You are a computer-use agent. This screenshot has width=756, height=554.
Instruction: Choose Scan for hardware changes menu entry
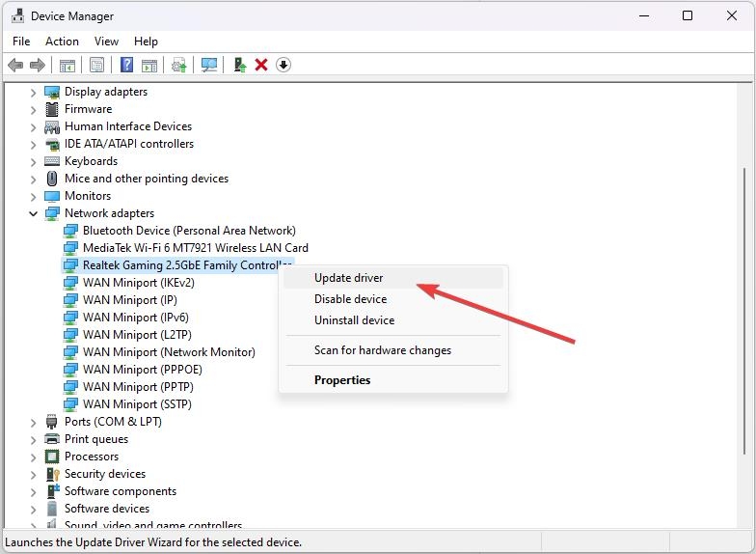393,350
